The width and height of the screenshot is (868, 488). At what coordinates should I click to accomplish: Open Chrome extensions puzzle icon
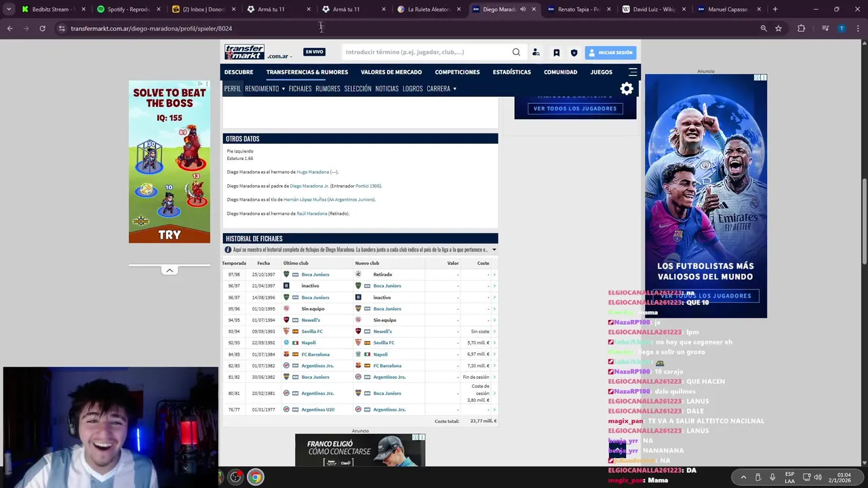[x=802, y=28]
